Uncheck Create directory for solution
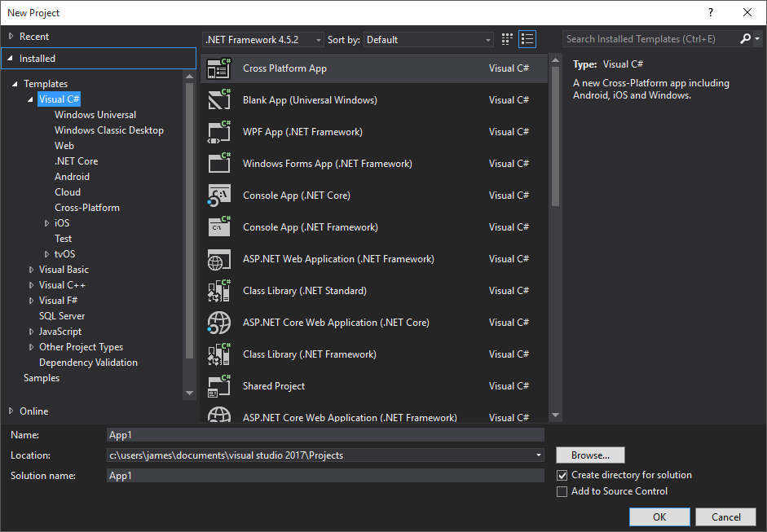Image resolution: width=767 pixels, height=532 pixels. click(x=562, y=474)
